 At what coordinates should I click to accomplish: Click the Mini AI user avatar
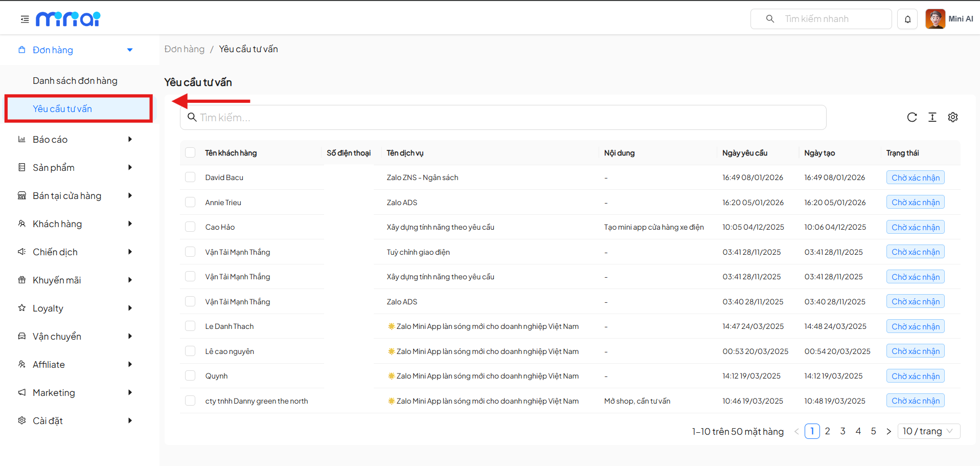click(935, 19)
